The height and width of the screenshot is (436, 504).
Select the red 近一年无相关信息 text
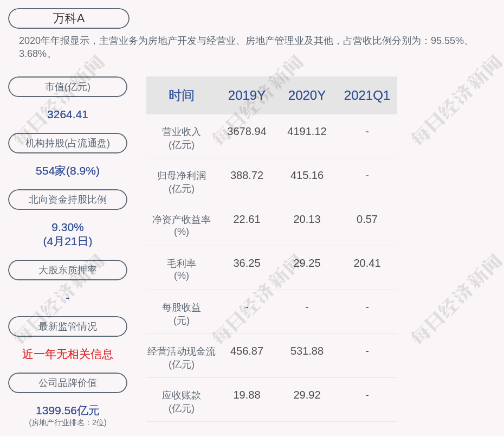pyautogui.click(x=68, y=354)
